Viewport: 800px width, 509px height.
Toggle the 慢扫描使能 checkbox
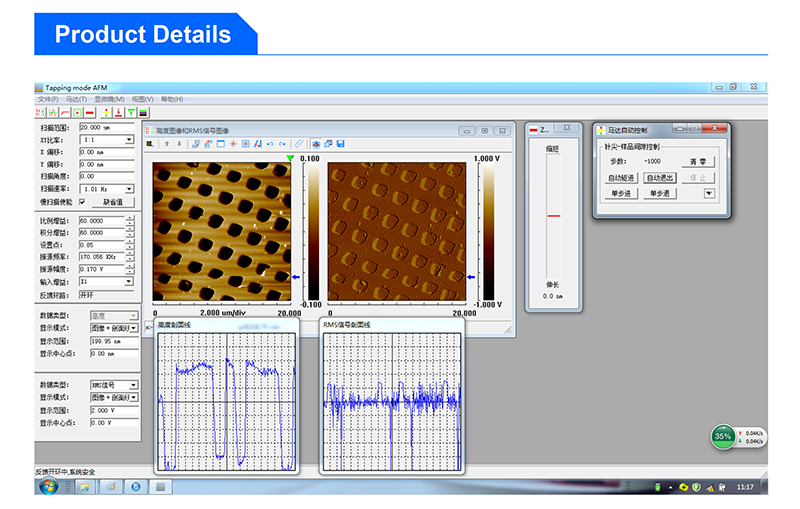(x=82, y=201)
